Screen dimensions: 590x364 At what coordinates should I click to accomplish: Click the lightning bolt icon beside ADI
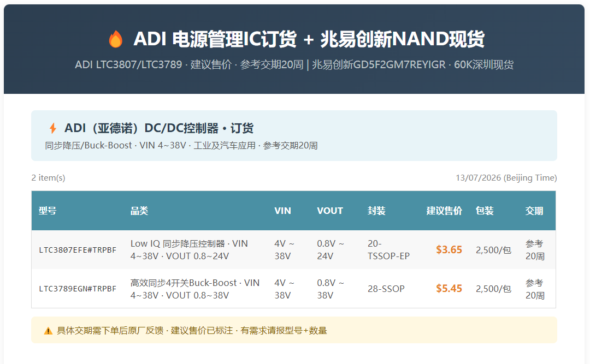coord(53,128)
